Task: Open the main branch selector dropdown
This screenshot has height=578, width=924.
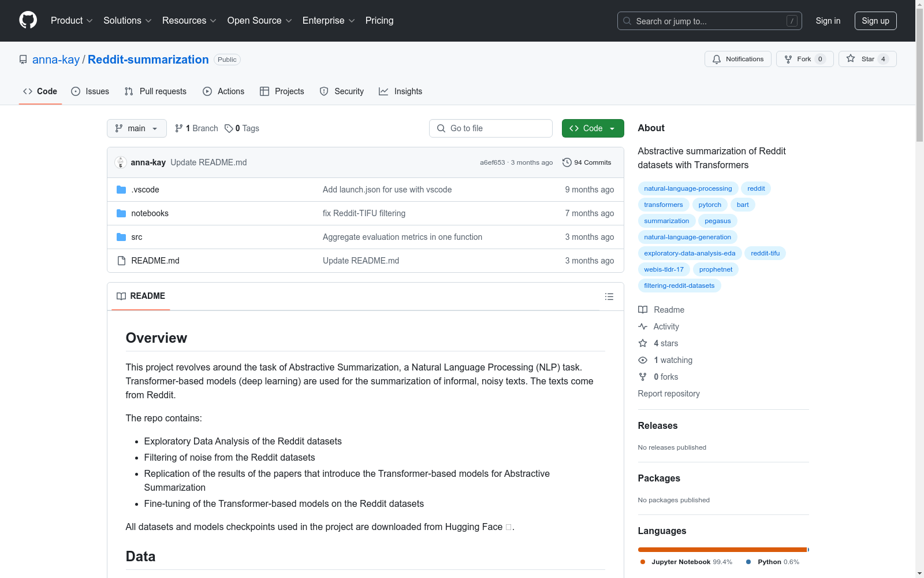Action: click(x=137, y=128)
